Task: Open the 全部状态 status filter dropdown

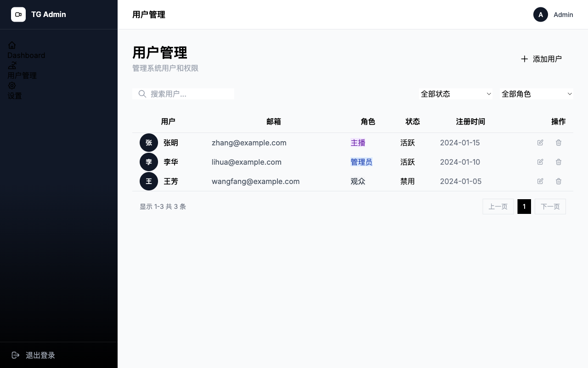Action: 455,94
